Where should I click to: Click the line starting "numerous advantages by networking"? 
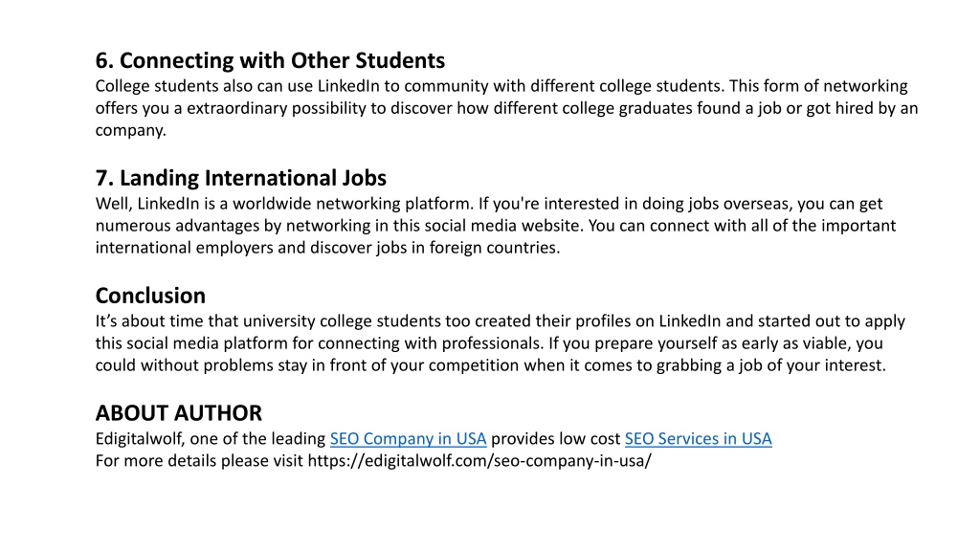coord(496,226)
